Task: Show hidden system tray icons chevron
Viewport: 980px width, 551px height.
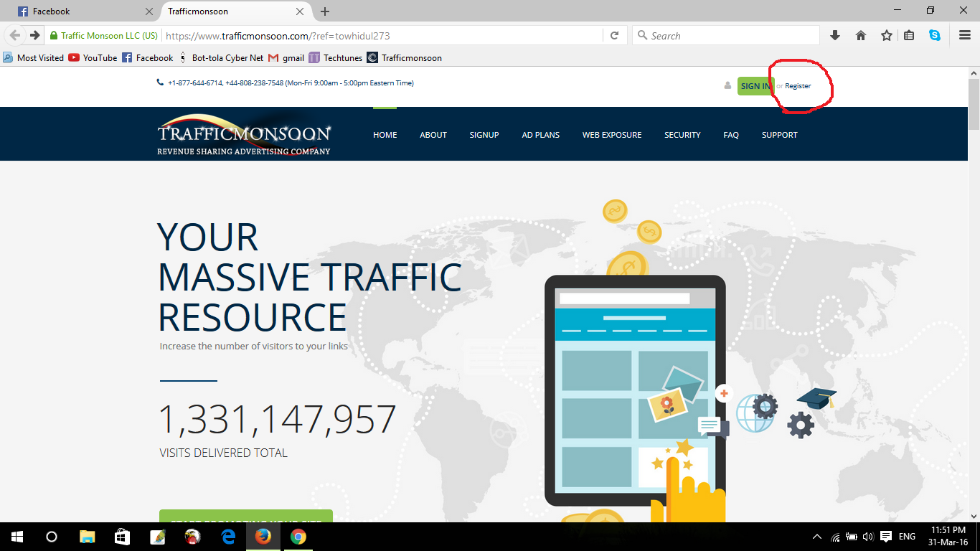Action: pos(817,537)
